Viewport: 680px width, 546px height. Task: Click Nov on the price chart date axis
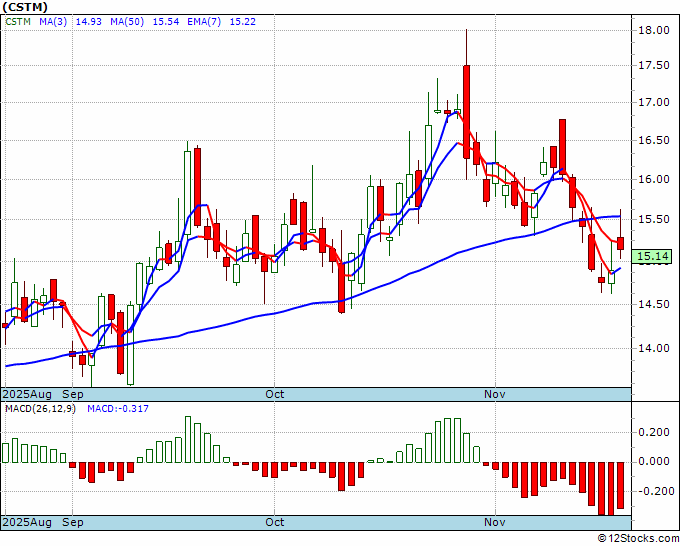[495, 394]
